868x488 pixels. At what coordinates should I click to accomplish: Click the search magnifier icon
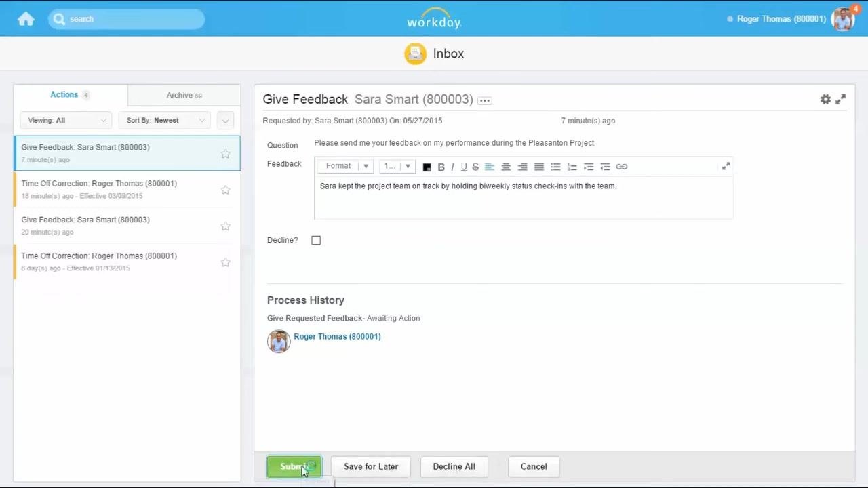(59, 19)
